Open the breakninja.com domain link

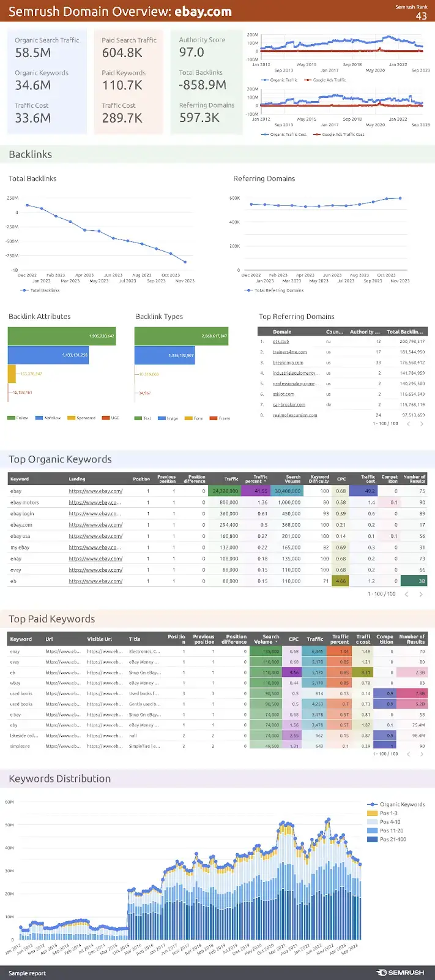coord(288,363)
